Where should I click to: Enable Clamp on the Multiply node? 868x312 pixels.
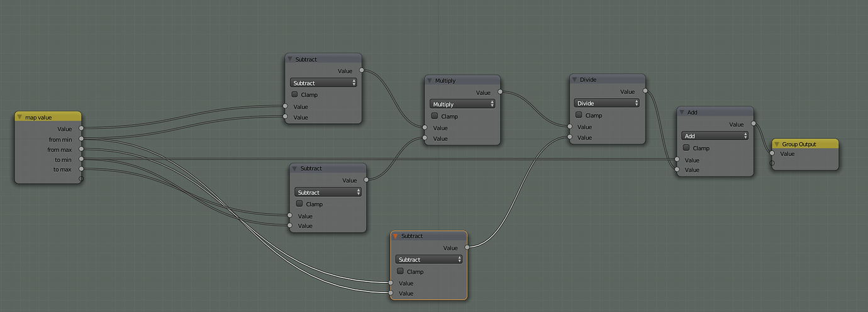(x=435, y=116)
